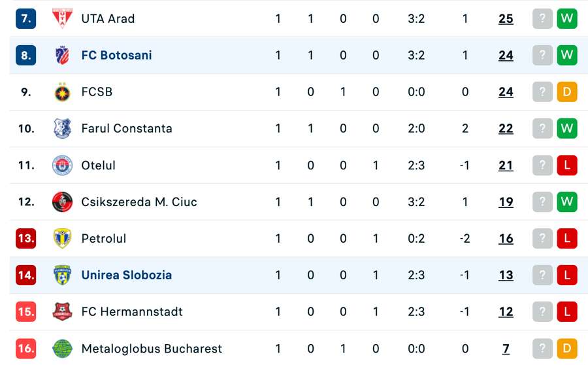
Task: Click the Farul Constanta club badge
Action: pos(63,129)
